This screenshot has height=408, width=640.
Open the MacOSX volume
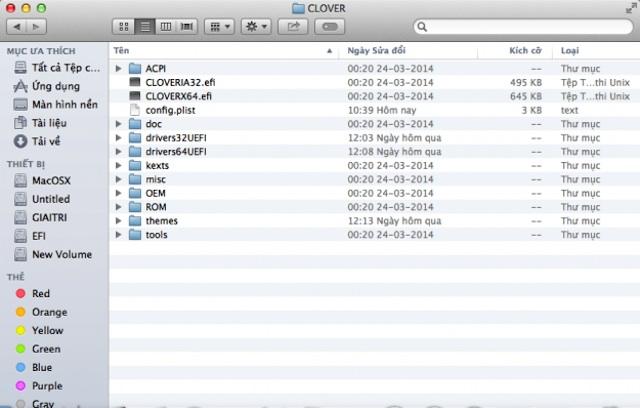42,180
